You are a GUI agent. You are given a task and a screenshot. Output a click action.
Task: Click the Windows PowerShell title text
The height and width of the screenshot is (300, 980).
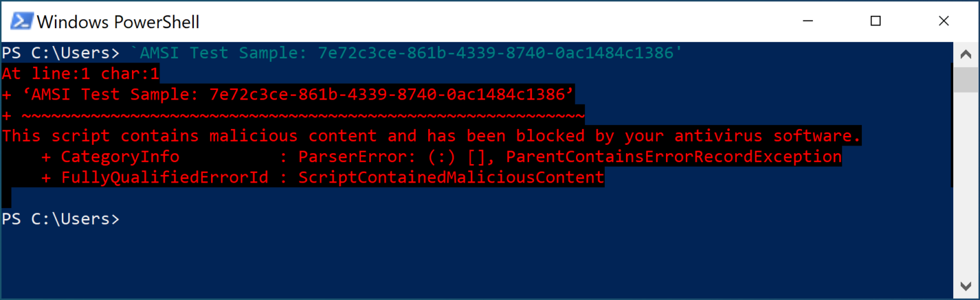[x=118, y=22]
